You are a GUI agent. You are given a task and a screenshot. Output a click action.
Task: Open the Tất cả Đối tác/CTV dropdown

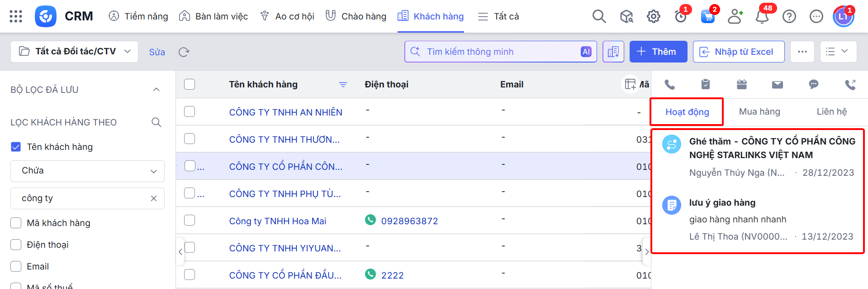pyautogui.click(x=75, y=52)
